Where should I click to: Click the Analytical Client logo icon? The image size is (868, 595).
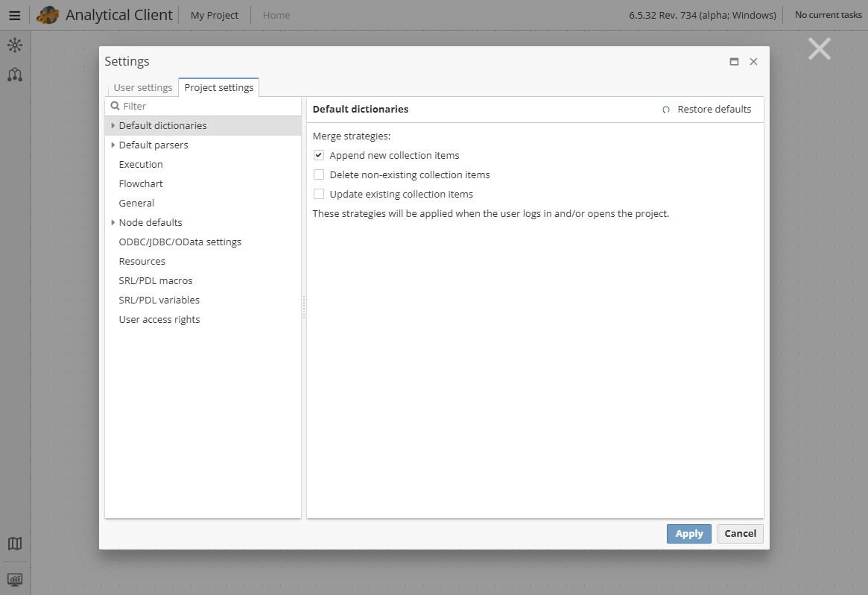(47, 15)
